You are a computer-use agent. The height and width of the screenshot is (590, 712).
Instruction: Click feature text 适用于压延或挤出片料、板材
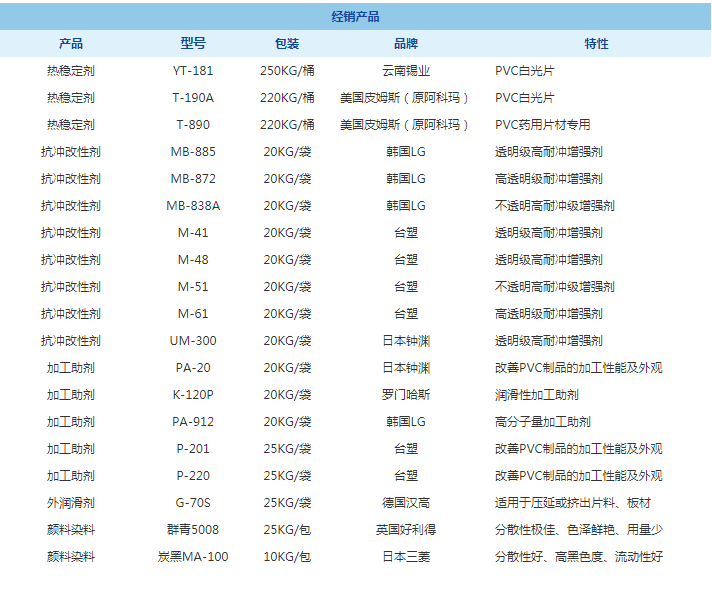(x=573, y=503)
